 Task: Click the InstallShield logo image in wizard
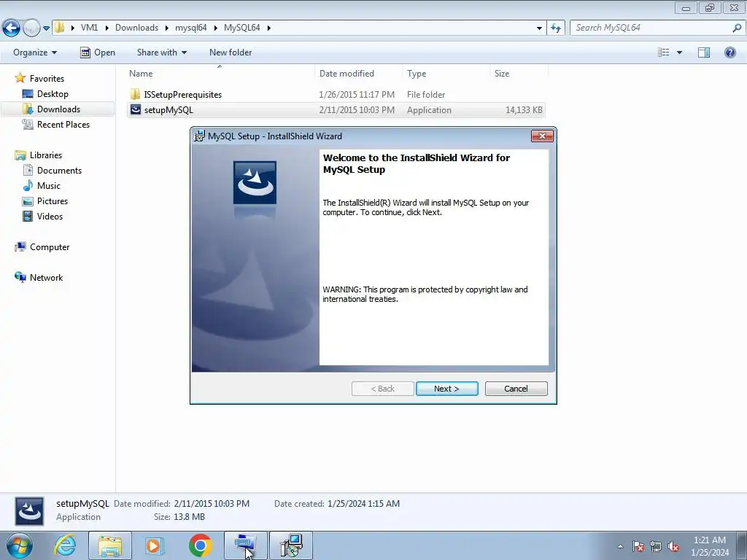255,182
